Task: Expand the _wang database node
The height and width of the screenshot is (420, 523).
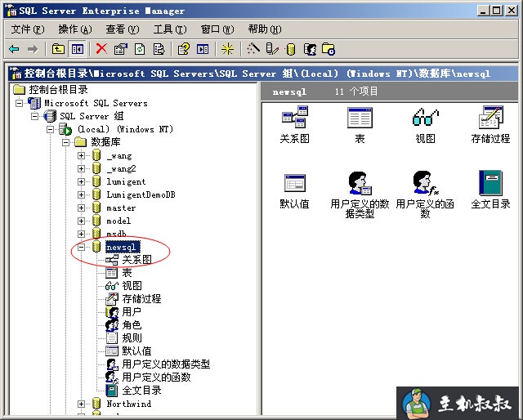Action: point(81,155)
